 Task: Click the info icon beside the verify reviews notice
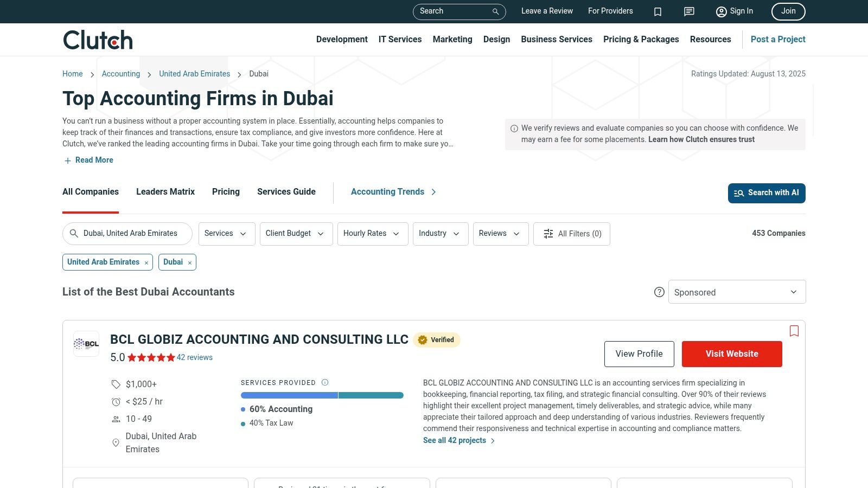coord(514,129)
